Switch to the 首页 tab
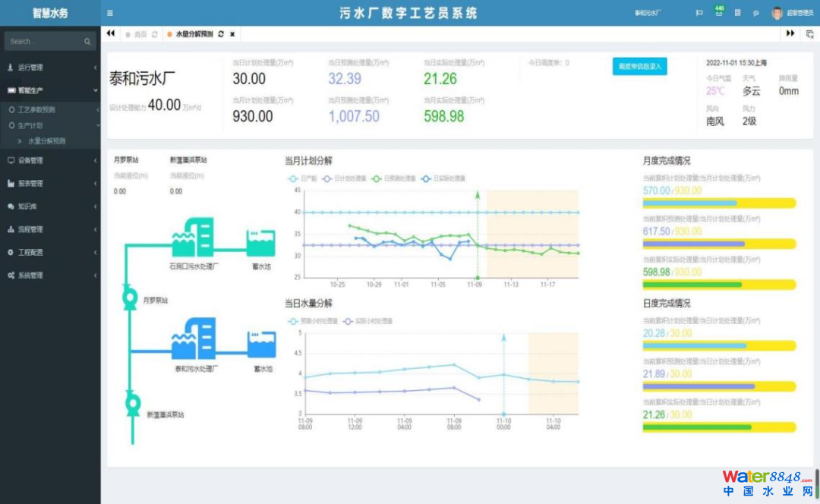Image resolution: width=820 pixels, height=504 pixels. pos(140,34)
